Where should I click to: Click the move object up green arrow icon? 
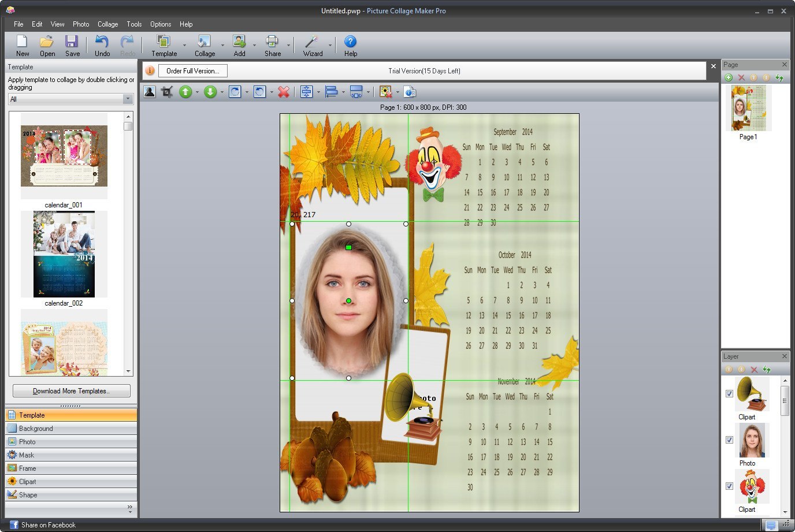(185, 91)
